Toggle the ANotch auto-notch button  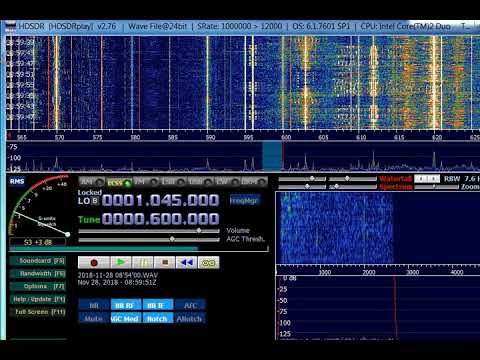click(190, 318)
